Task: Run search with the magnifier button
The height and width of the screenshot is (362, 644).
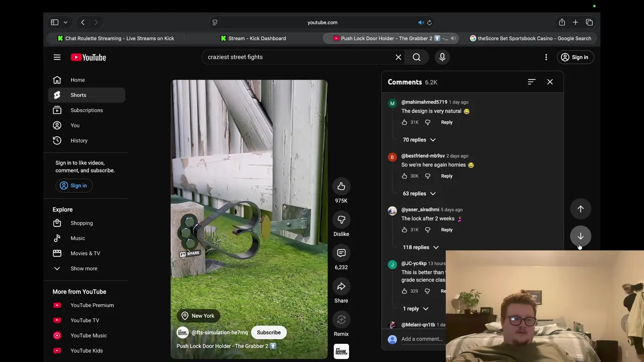Action: [417, 57]
